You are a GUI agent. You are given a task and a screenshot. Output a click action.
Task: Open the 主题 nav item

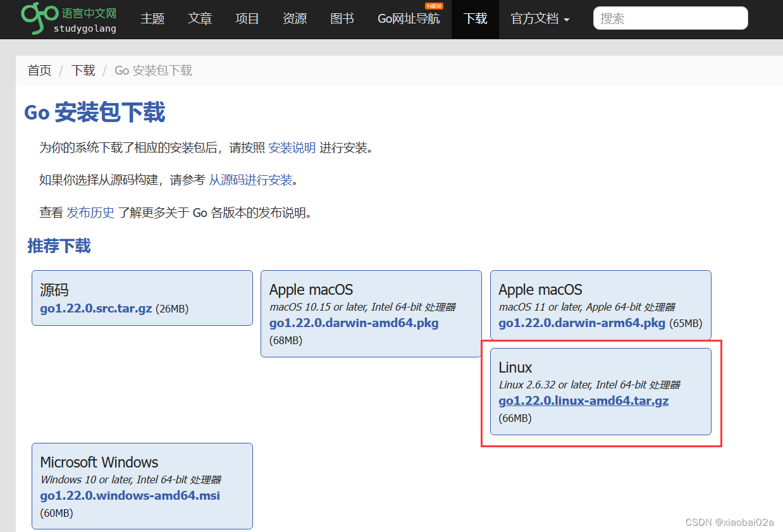[152, 19]
